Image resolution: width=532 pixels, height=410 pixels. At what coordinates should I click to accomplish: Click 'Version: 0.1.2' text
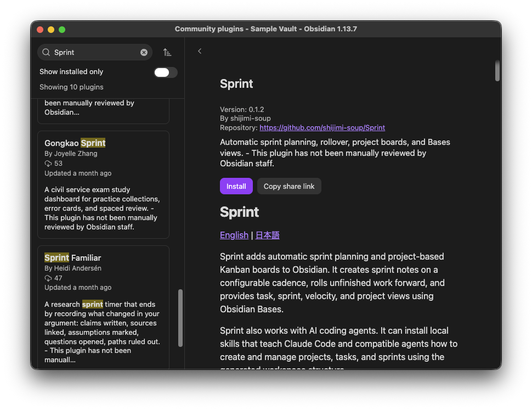[x=242, y=109]
